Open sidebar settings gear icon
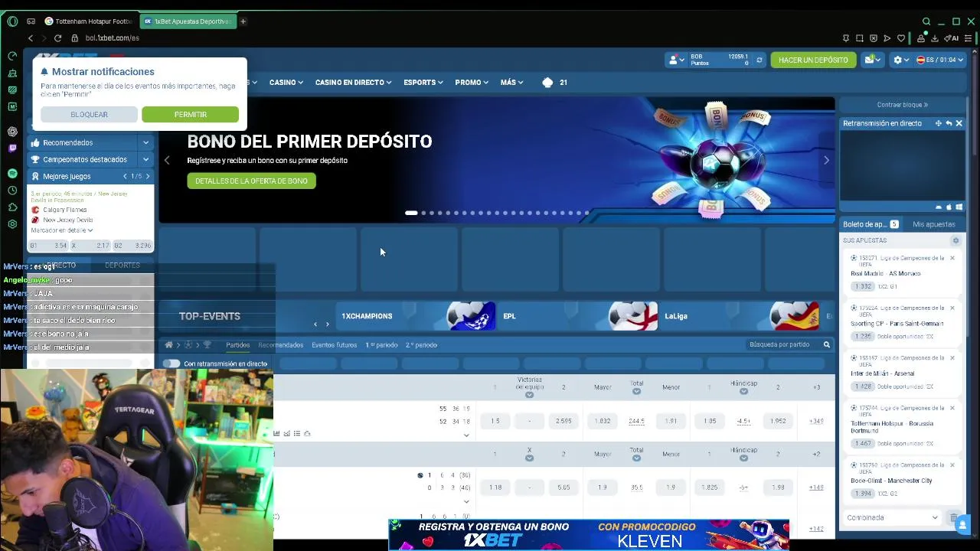 12,224
